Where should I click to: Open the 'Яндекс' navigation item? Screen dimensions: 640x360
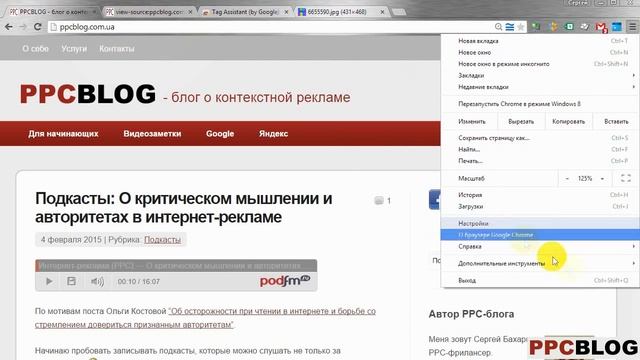pyautogui.click(x=273, y=133)
